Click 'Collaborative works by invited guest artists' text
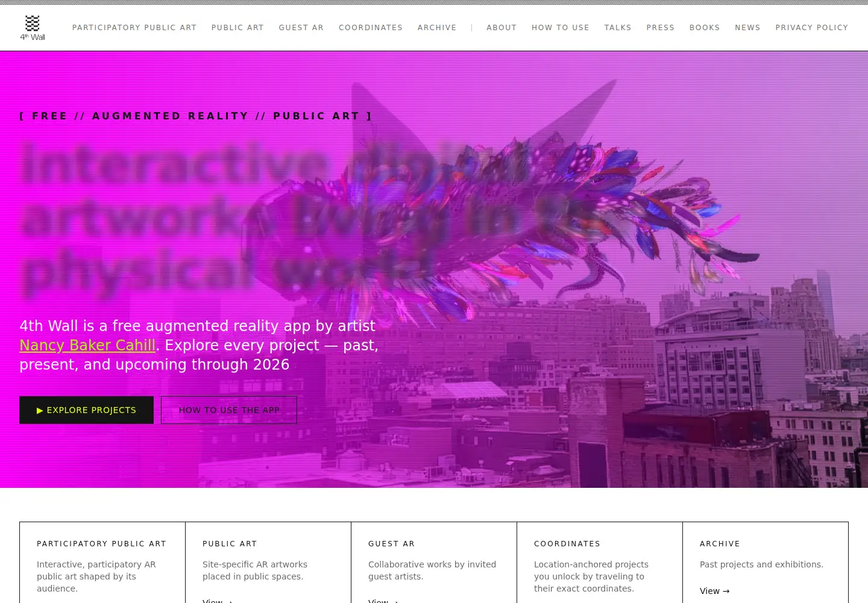This screenshot has width=868, height=603. point(432,570)
